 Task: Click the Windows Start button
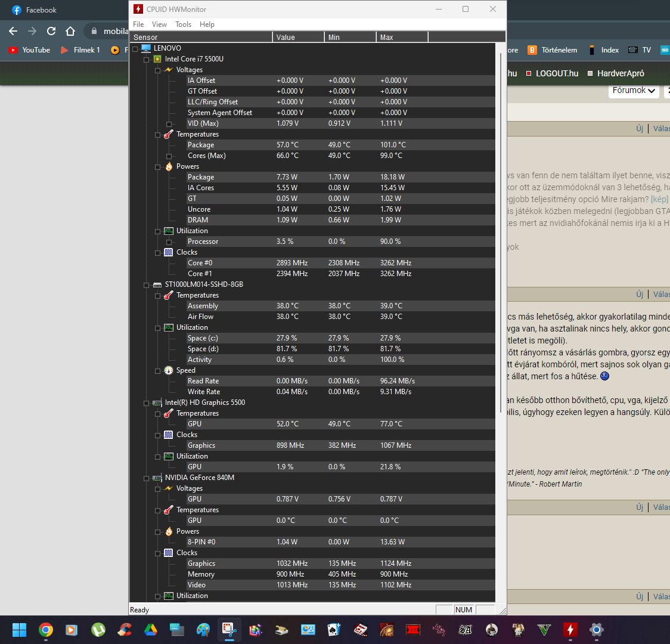point(19,630)
